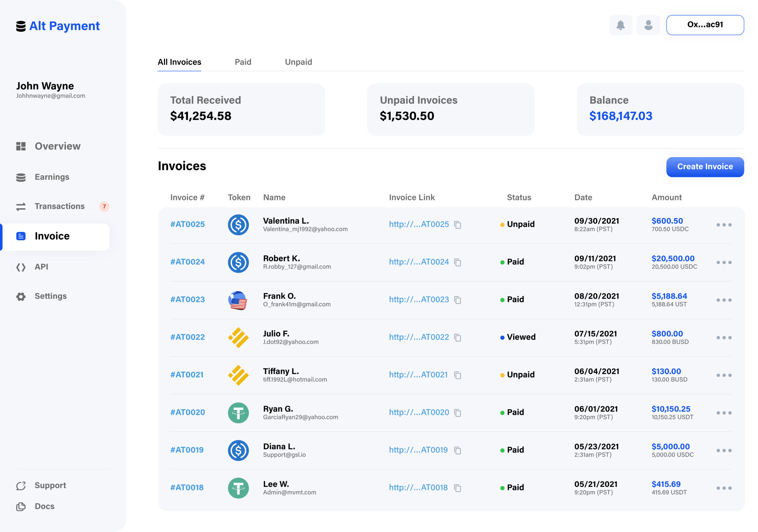Open more options for invoice AT0019

(724, 451)
